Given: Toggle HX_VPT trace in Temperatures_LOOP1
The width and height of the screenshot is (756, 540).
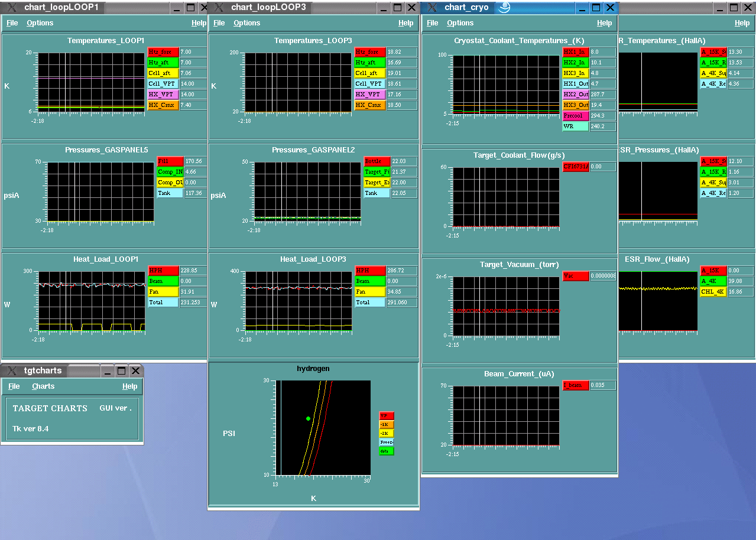Looking at the screenshot, I should [163, 95].
